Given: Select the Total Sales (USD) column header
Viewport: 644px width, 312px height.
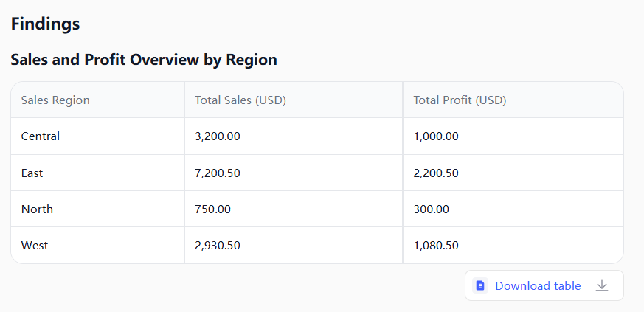Looking at the screenshot, I should pyautogui.click(x=240, y=100).
